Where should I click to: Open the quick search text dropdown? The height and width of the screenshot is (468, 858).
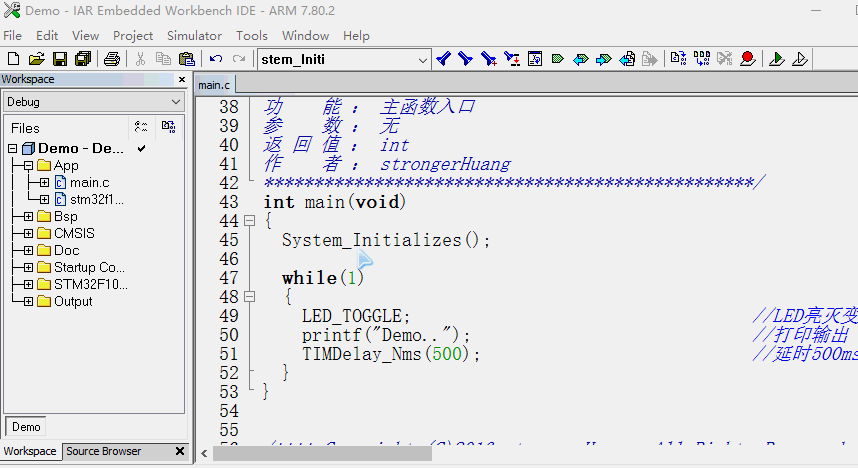pyautogui.click(x=422, y=59)
